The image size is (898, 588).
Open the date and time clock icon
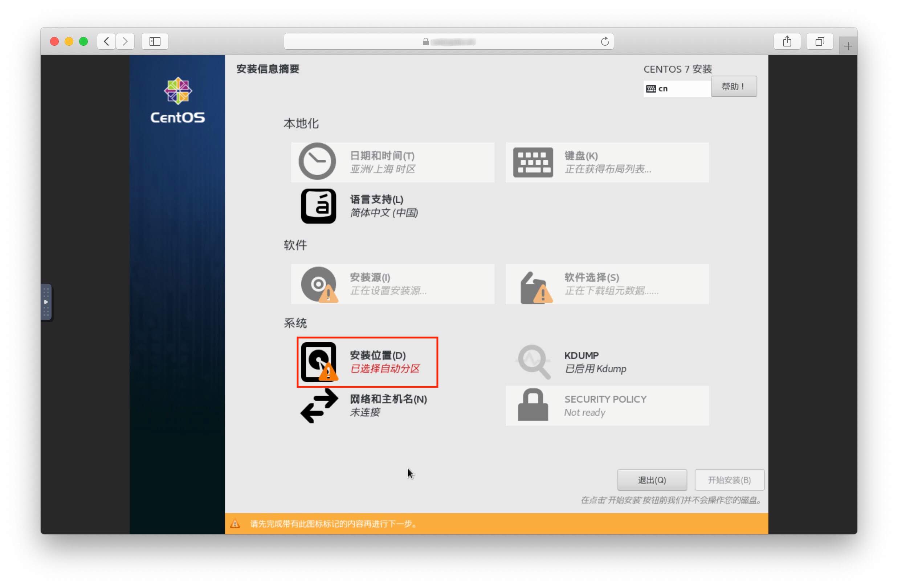317,162
